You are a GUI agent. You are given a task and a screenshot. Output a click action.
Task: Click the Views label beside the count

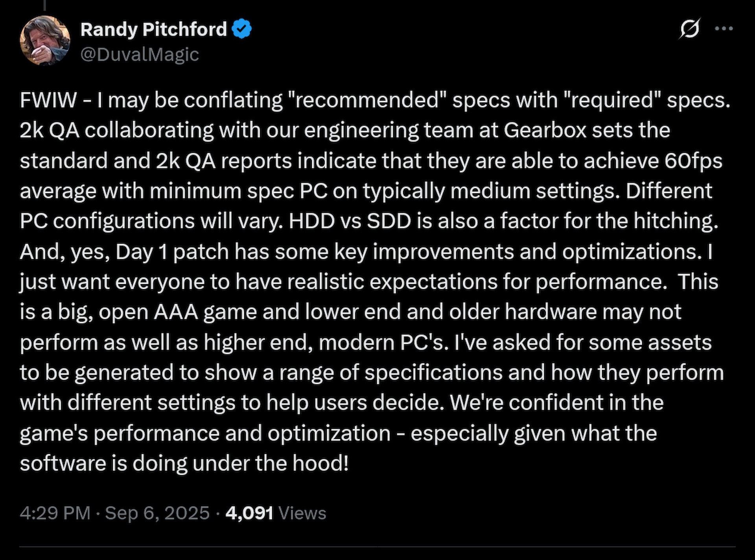pyautogui.click(x=302, y=513)
